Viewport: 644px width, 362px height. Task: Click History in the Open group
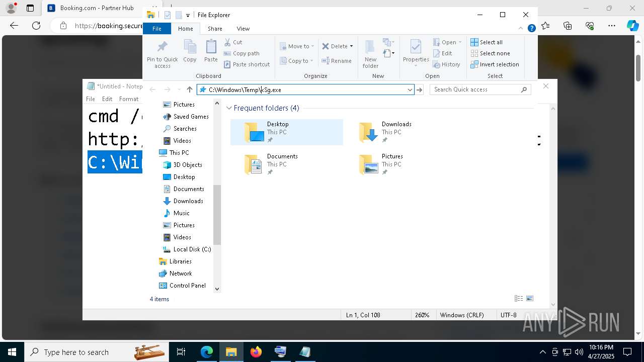[446, 64]
